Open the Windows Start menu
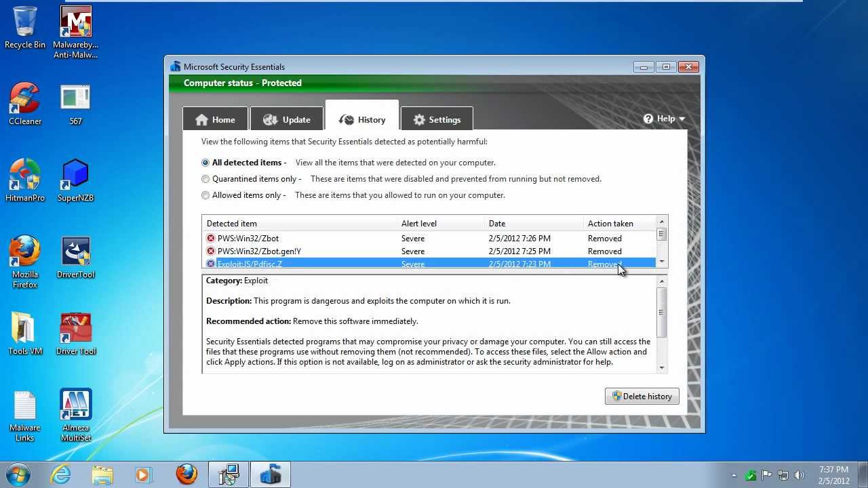The width and height of the screenshot is (868, 488). 18,474
